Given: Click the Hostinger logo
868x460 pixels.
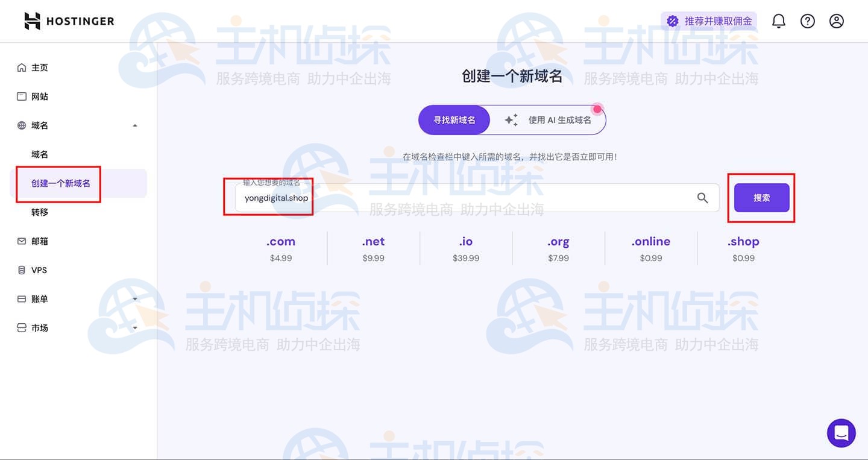Looking at the screenshot, I should [69, 21].
